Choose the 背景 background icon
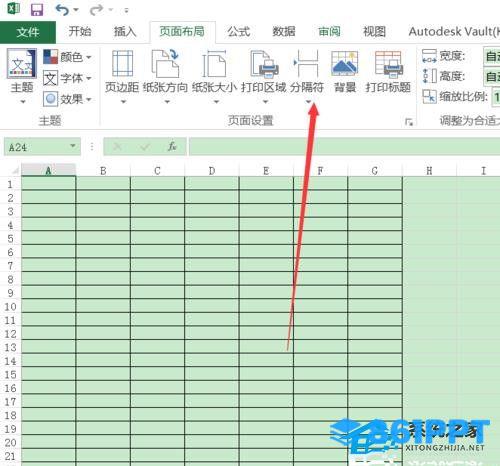500x466 pixels. [345, 71]
